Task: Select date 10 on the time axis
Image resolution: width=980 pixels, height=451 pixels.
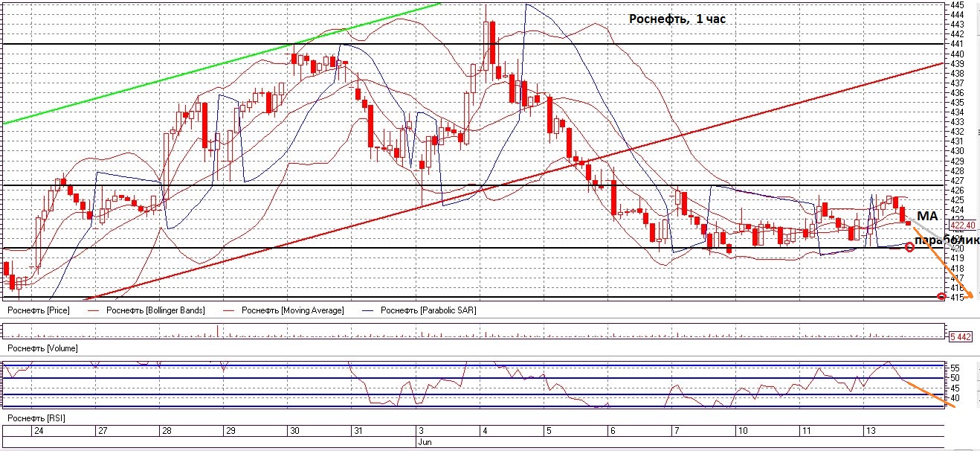Action: pos(743,431)
